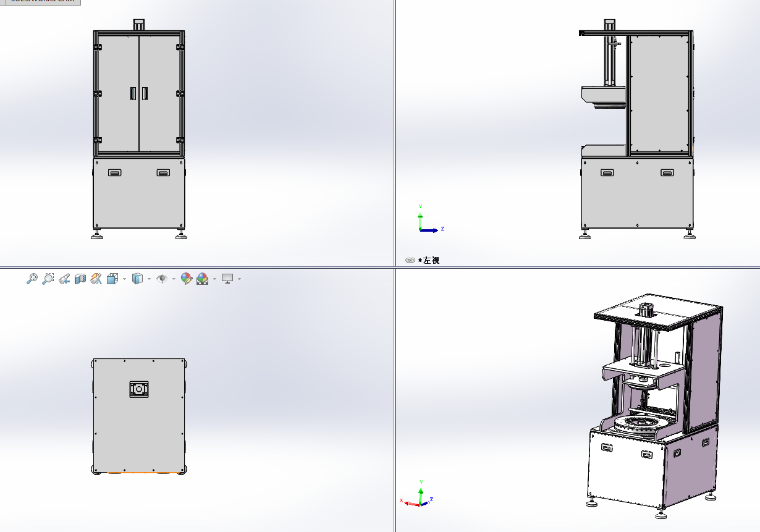Open the Apply Scene dropdown arrow
Screen dimensions: 760x532
[x=214, y=279]
